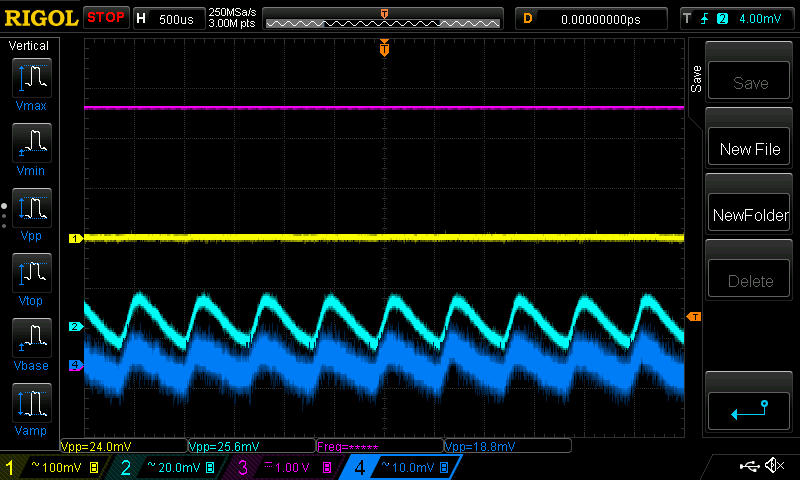
Task: Toggle channel 4 at 10.0mV
Action: 394,467
